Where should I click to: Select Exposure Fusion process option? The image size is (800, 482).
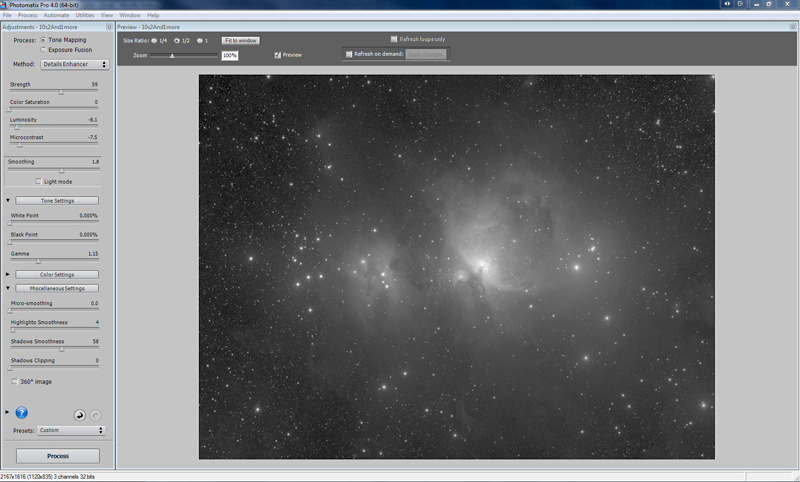43,49
